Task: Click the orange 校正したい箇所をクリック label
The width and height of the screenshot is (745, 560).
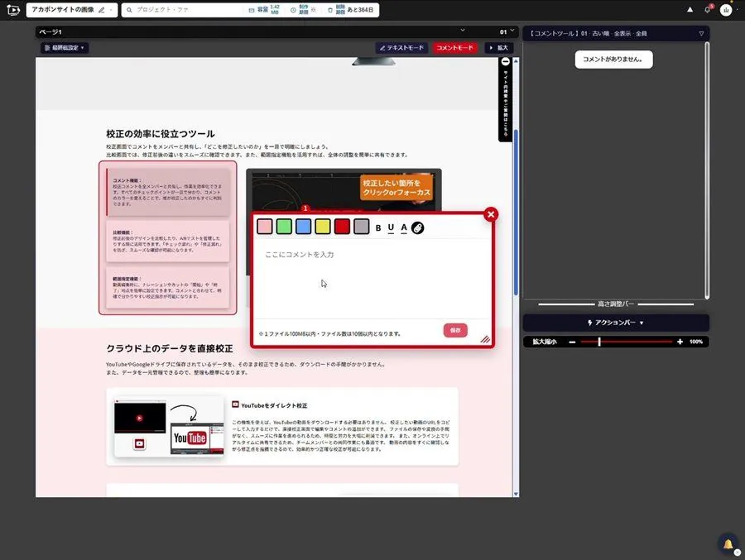Action: click(397, 188)
